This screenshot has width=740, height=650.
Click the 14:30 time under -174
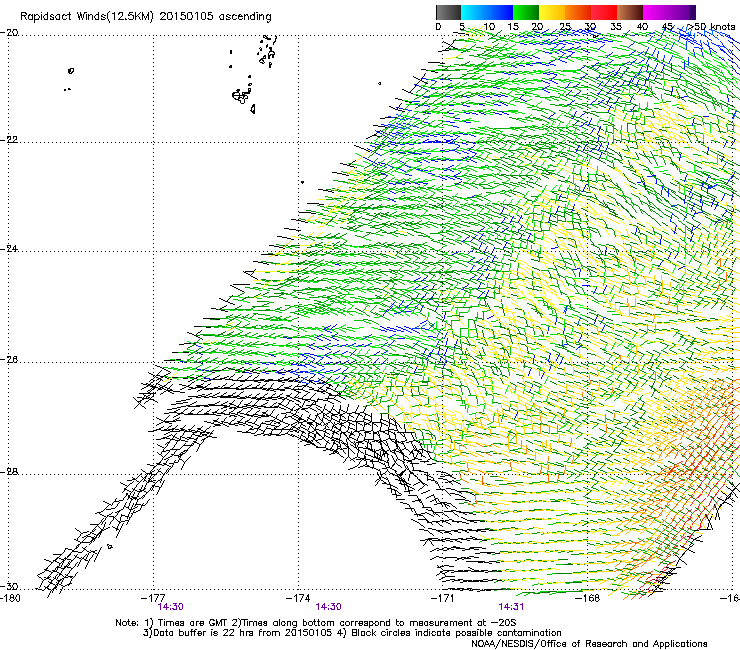point(328,607)
